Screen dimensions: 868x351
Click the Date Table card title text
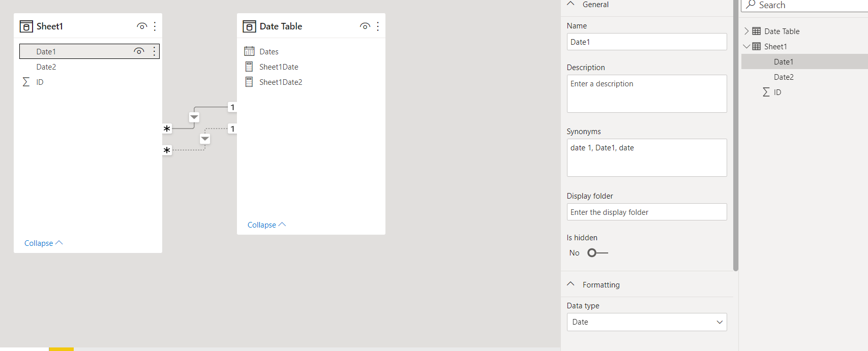coord(281,26)
